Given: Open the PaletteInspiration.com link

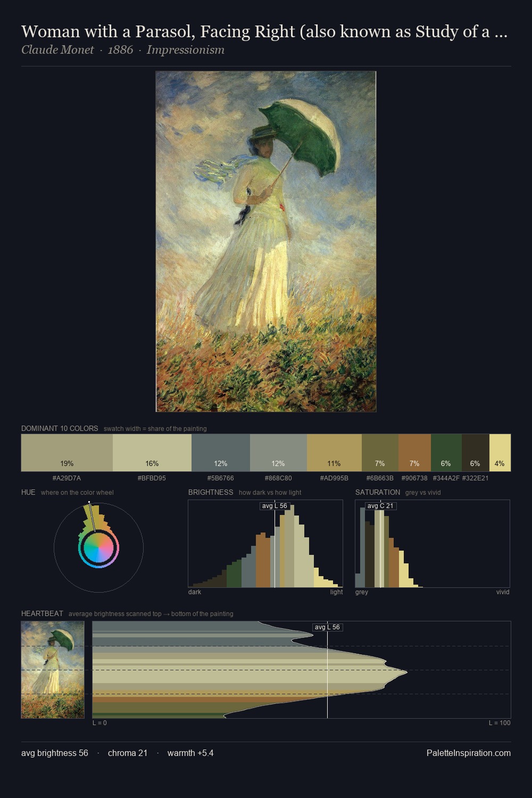Looking at the screenshot, I should [469, 753].
